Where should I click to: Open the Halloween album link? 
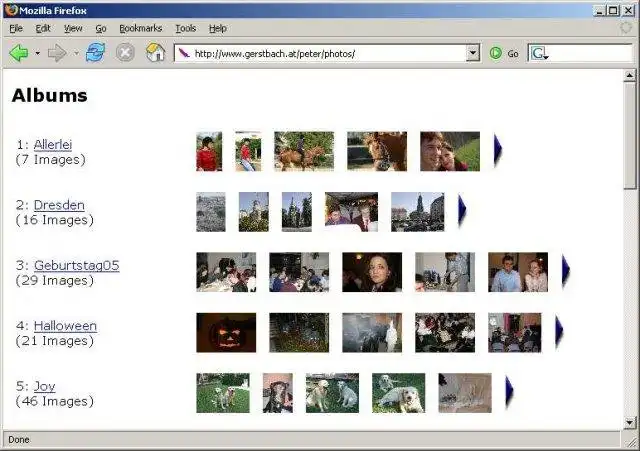point(65,326)
